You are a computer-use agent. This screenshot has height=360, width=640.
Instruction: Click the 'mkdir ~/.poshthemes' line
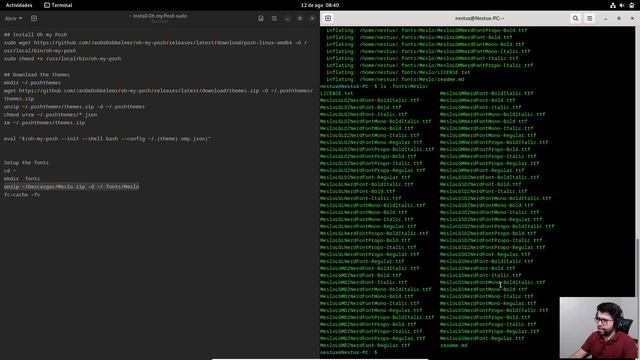click(32, 83)
